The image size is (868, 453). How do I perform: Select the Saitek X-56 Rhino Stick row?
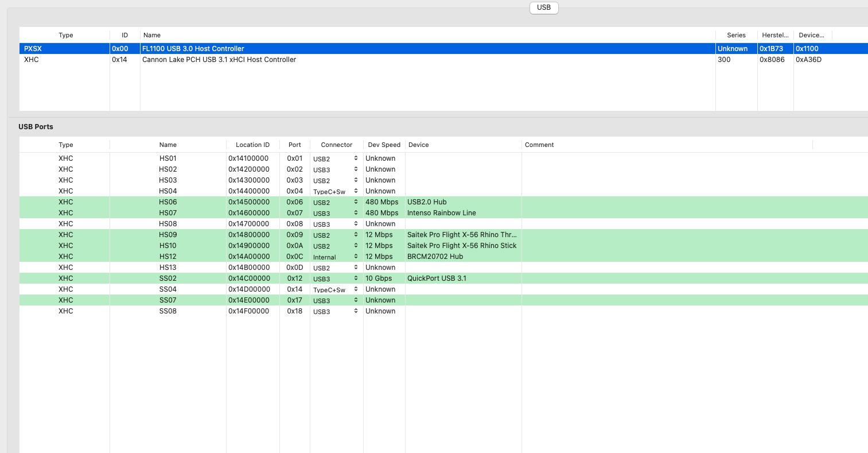tap(461, 246)
